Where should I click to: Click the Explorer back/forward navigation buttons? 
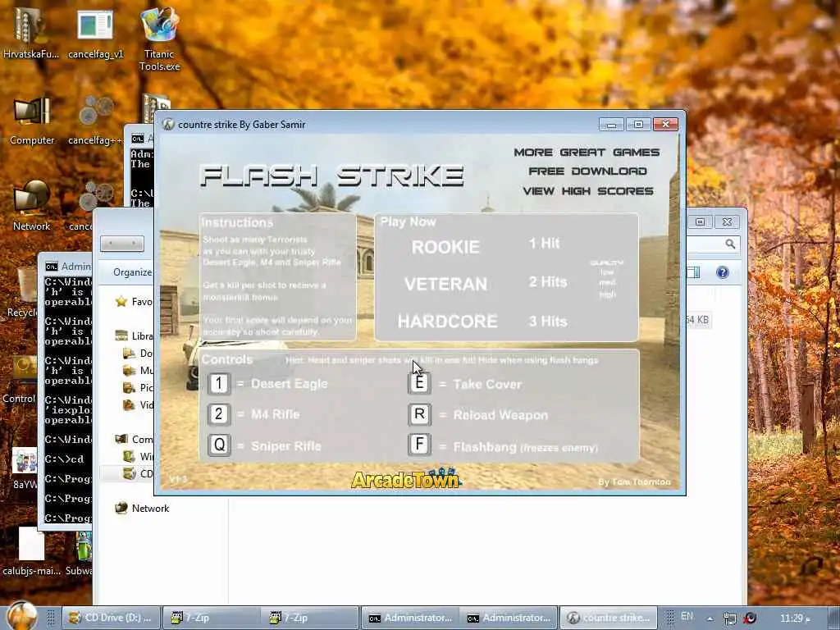[x=122, y=244]
